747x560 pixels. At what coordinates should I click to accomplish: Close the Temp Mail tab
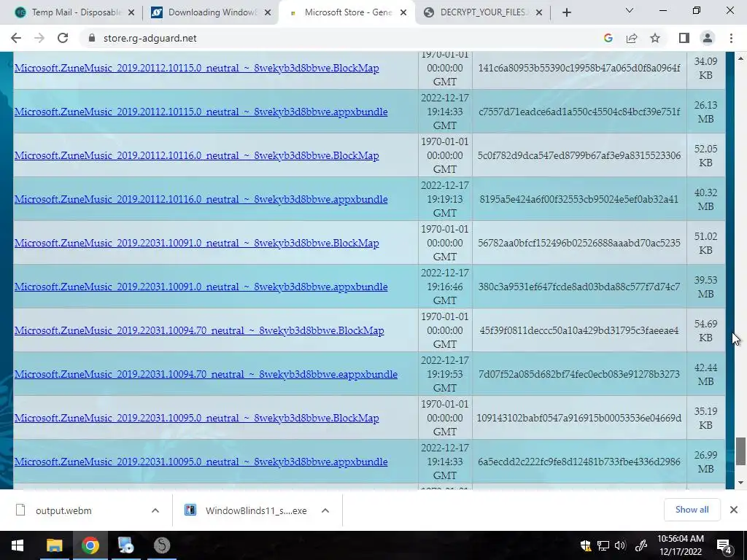[x=131, y=12]
